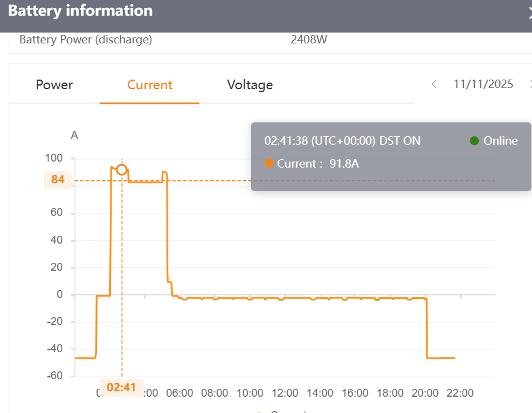
Task: Close the Battery information dialog
Action: (x=530, y=13)
